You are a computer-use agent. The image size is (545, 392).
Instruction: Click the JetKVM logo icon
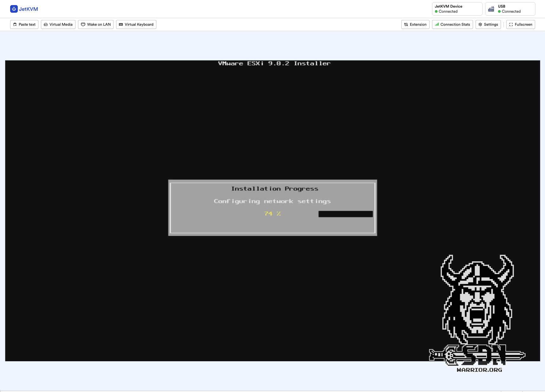coord(14,9)
